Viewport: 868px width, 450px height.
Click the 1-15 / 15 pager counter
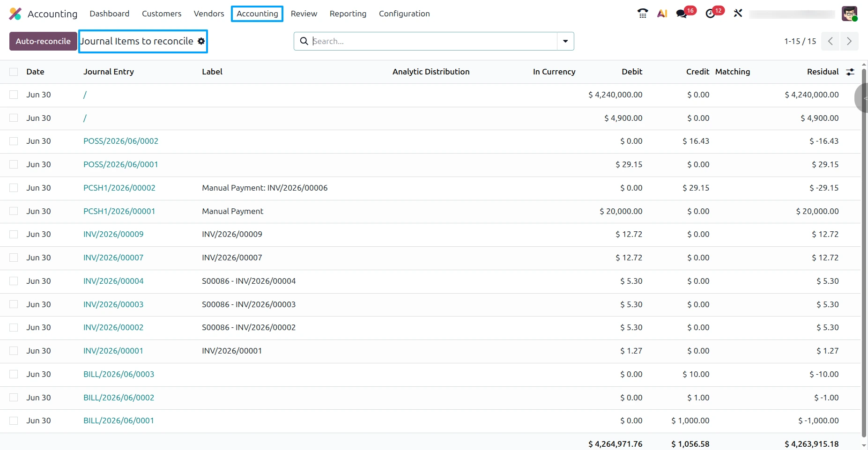tap(800, 41)
